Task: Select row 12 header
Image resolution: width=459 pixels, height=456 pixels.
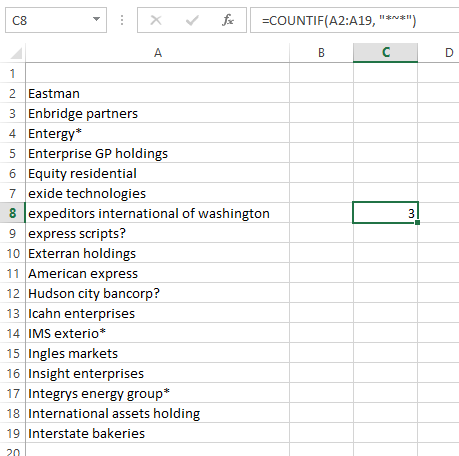Action: [12, 293]
